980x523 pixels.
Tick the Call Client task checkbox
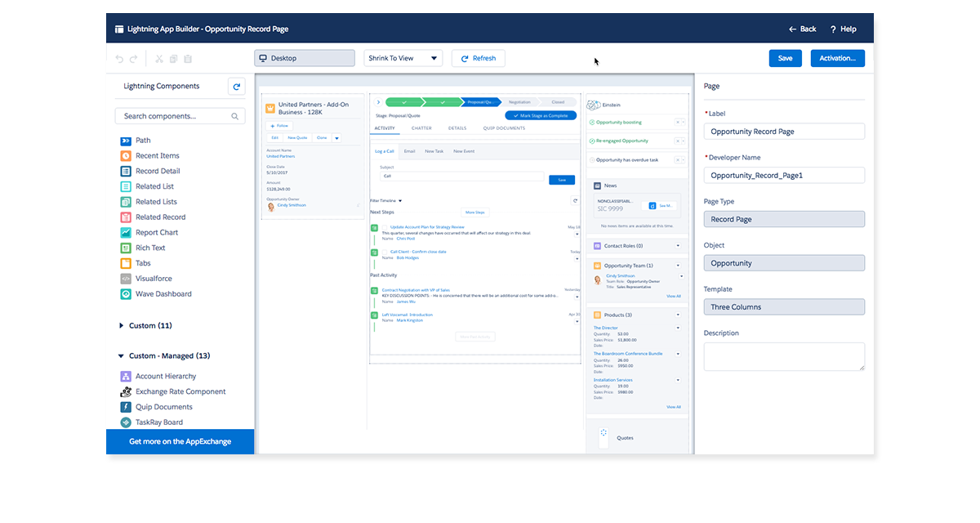coord(385,252)
